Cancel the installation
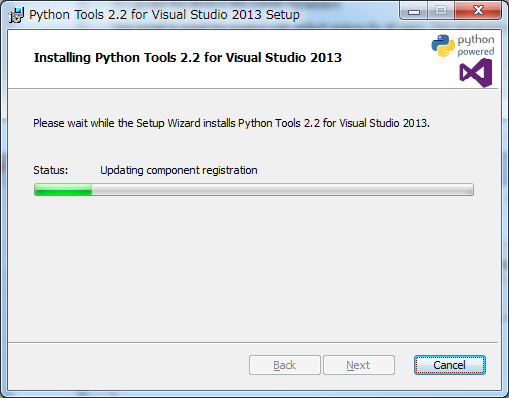Screen dimensions: 509x398 450,365
